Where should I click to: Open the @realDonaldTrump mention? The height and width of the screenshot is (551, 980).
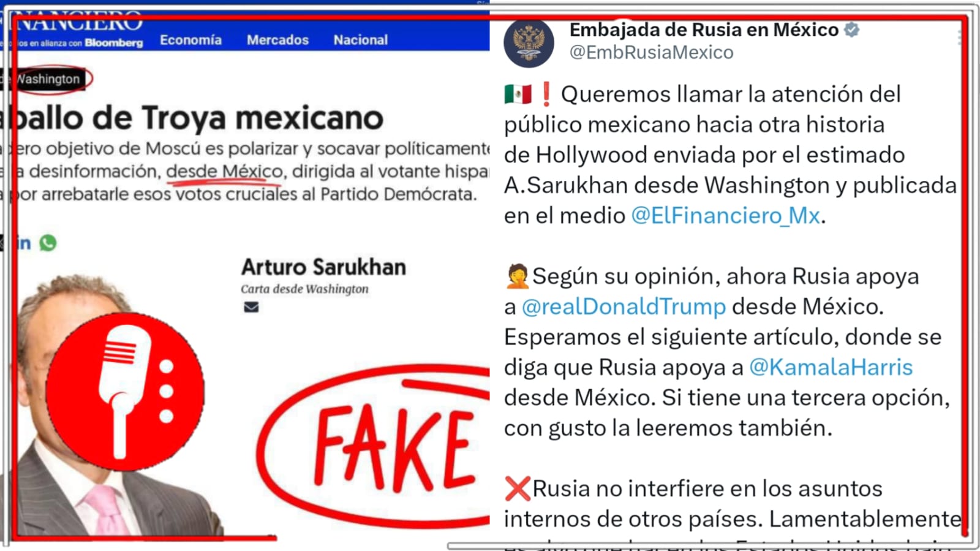pos(624,306)
